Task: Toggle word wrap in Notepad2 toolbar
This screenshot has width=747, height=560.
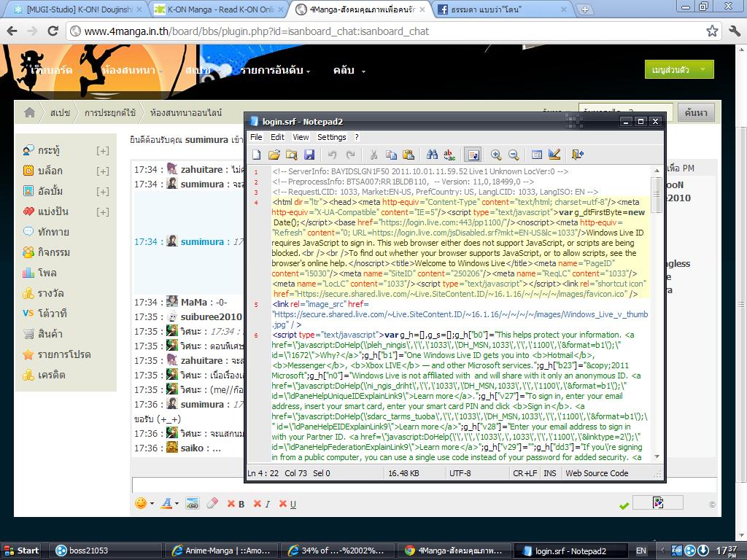Action: click(x=473, y=155)
